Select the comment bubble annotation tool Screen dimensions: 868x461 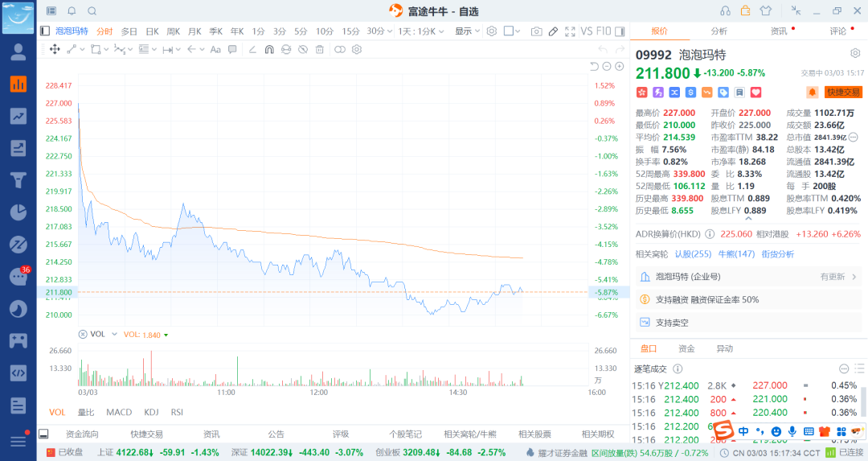pos(232,49)
